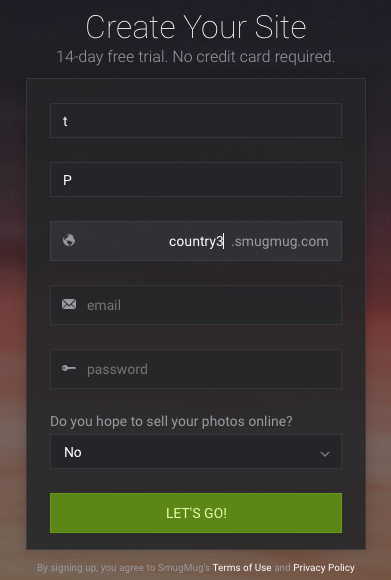Open the sell photos online dropdown showing No
391x580 pixels.
196,452
